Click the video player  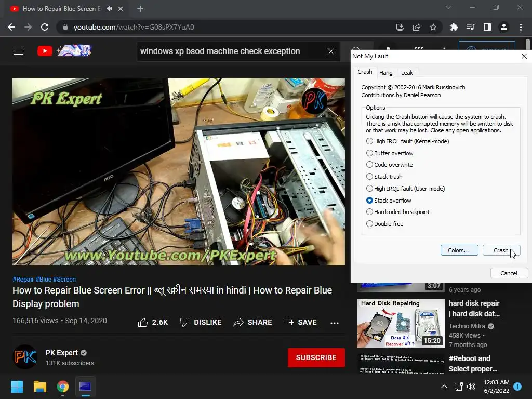[179, 172]
